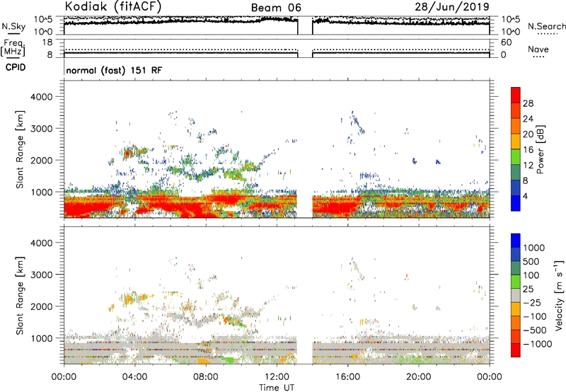Click the '28' tick on power colorbar
566x392 pixels.
(528, 103)
